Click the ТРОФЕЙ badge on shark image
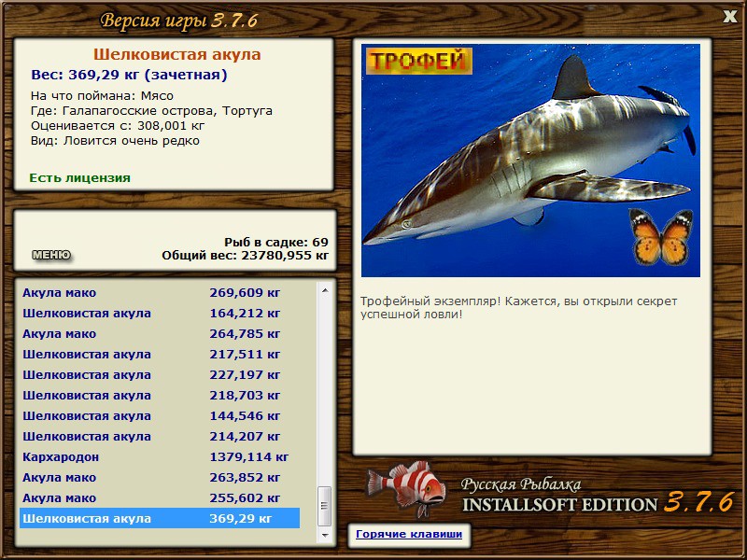Screen dimensions: 747x560 pos(418,61)
